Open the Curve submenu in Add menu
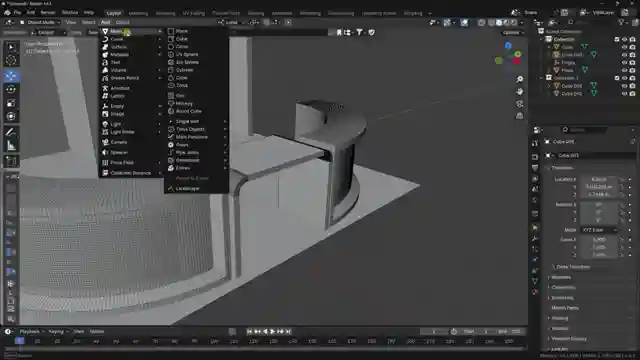640x360 pixels. pos(131,39)
